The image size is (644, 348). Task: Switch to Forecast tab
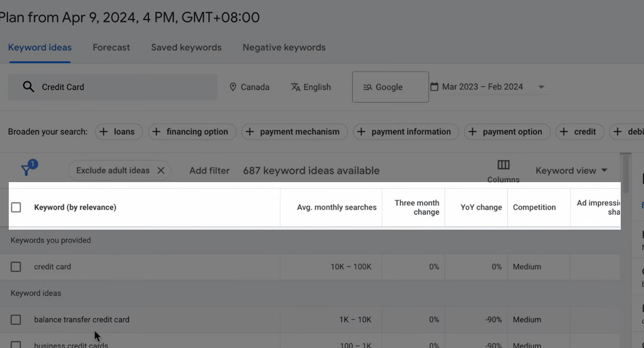[112, 48]
